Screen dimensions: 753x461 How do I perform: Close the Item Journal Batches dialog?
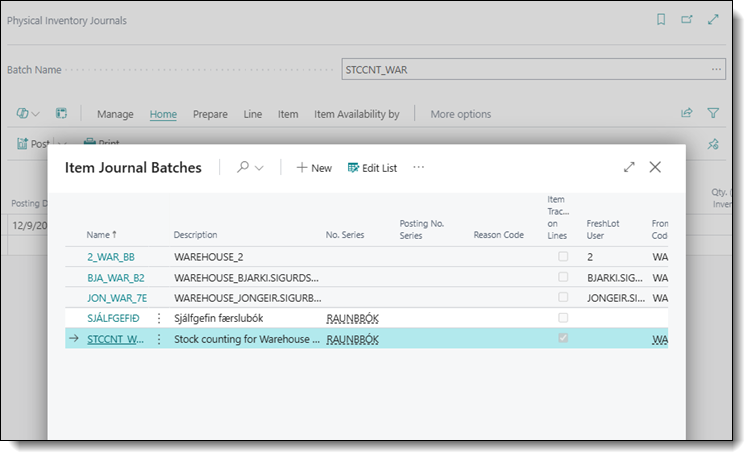655,167
